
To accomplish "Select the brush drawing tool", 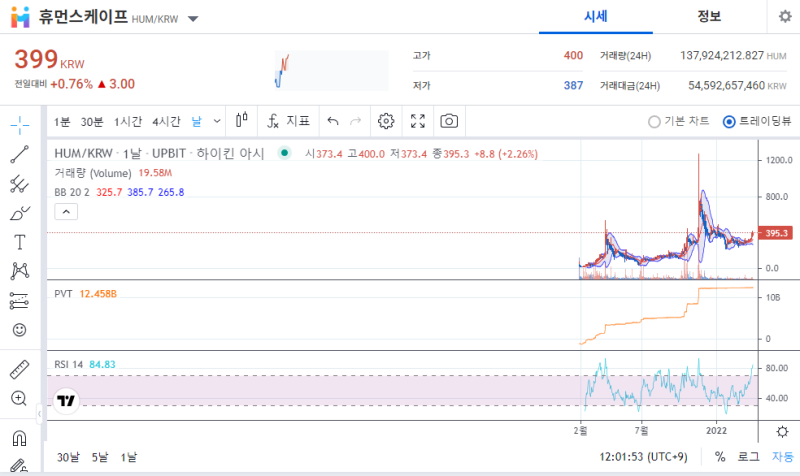I will (x=20, y=213).
